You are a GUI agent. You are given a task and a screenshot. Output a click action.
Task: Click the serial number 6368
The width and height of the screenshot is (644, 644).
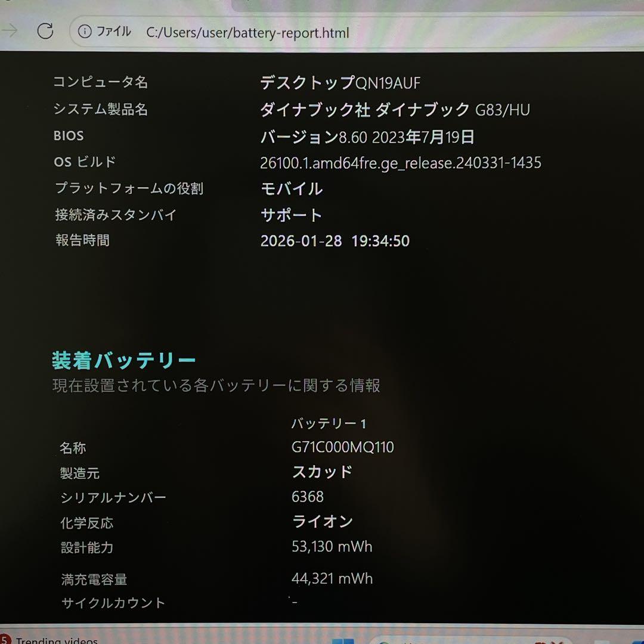click(308, 497)
